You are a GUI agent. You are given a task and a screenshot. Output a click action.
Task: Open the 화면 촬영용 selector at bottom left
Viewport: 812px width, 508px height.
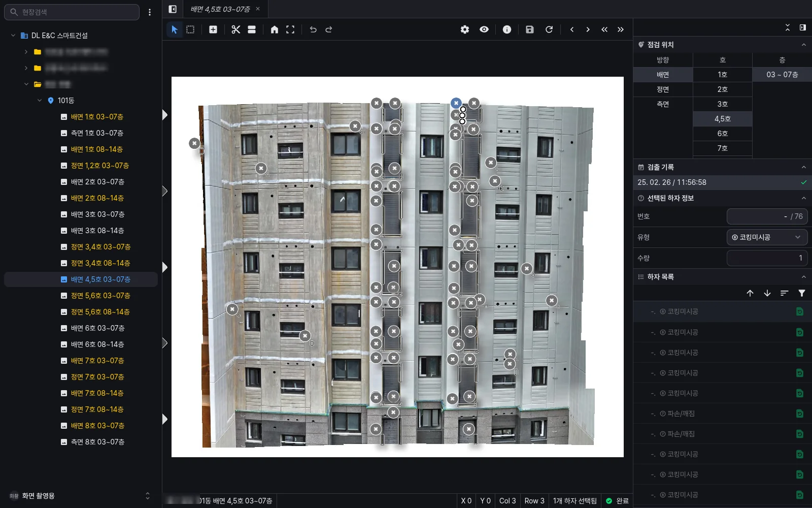tap(80, 496)
